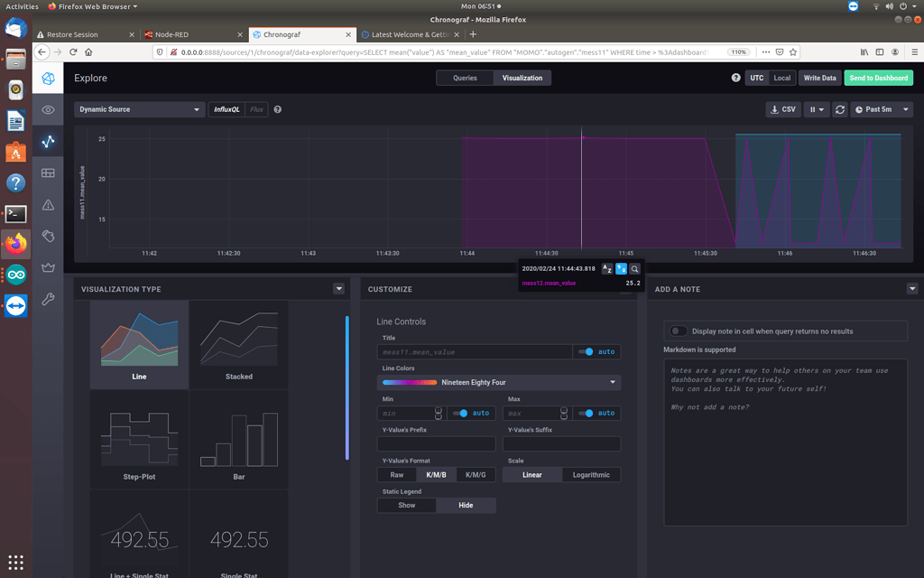Open the Dynamic Source dropdown
Screen dimensions: 924x578
tap(140, 108)
